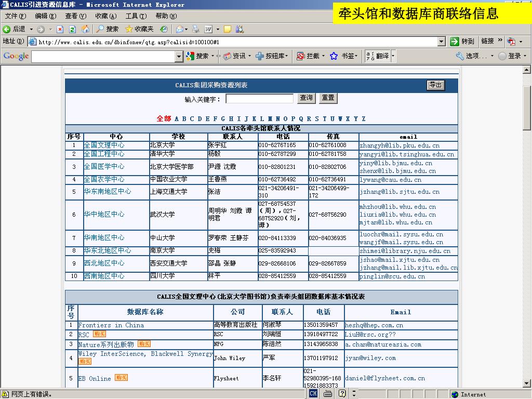Open the 搜索 search pane in the IE toolbar
The image size is (532, 399).
point(107,29)
